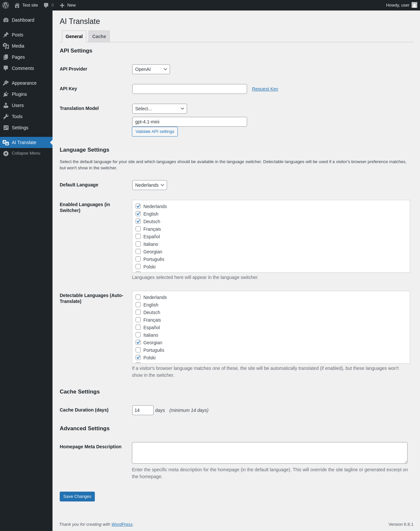The height and width of the screenshot is (531, 420).
Task: Enable Français in Enabled Languages
Action: 138,229
